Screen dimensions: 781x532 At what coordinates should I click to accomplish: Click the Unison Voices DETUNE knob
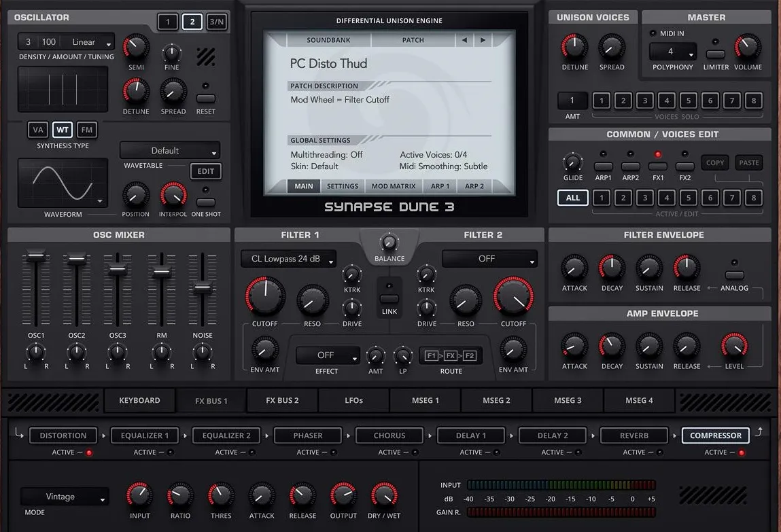575,48
